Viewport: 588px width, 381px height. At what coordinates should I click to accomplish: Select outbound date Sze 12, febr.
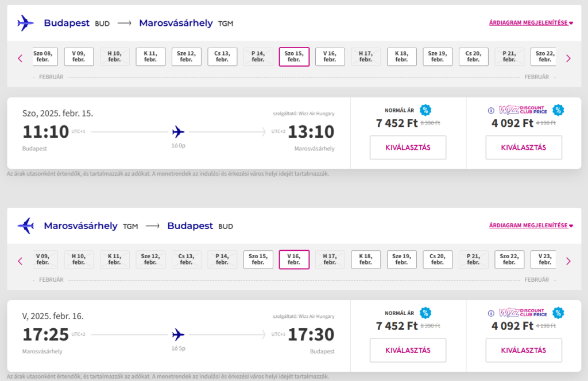click(187, 57)
